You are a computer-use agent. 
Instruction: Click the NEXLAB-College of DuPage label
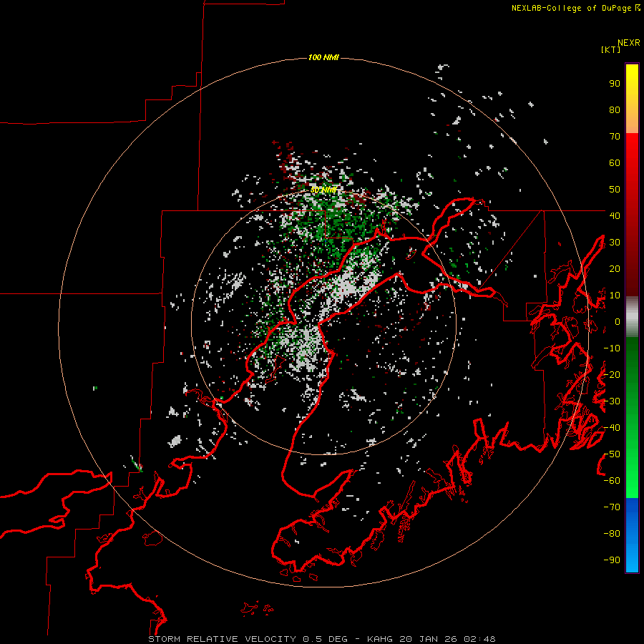[571, 8]
